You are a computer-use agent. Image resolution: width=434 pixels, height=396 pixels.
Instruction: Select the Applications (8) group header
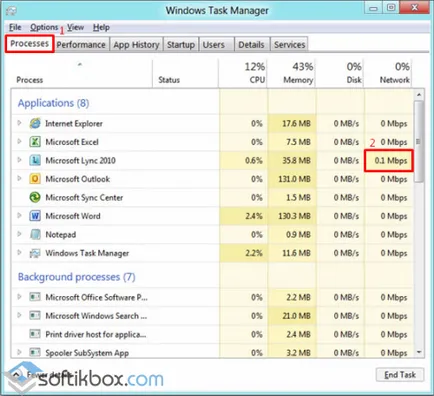click(53, 103)
